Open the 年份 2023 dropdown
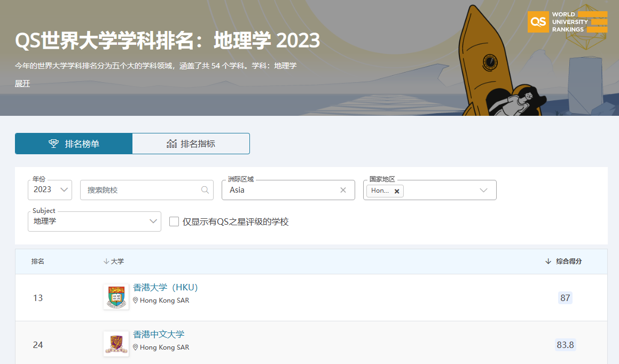619x364 pixels. 50,190
